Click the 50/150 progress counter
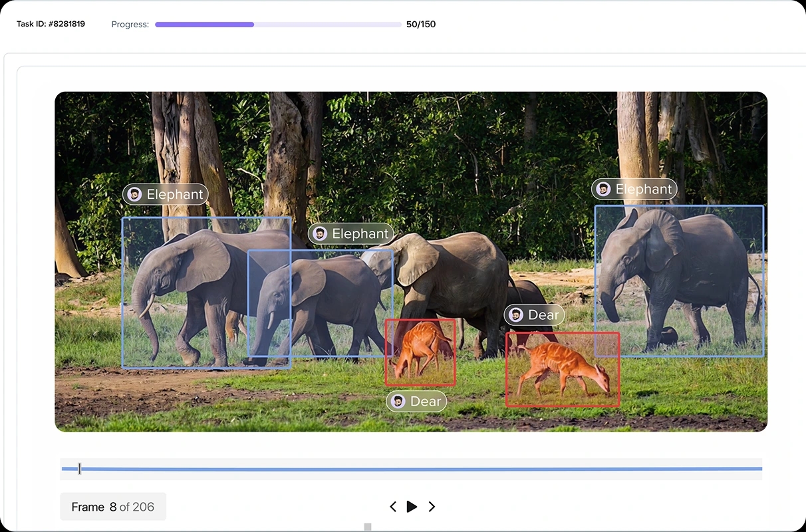Screen dimensions: 806x532 coord(421,25)
